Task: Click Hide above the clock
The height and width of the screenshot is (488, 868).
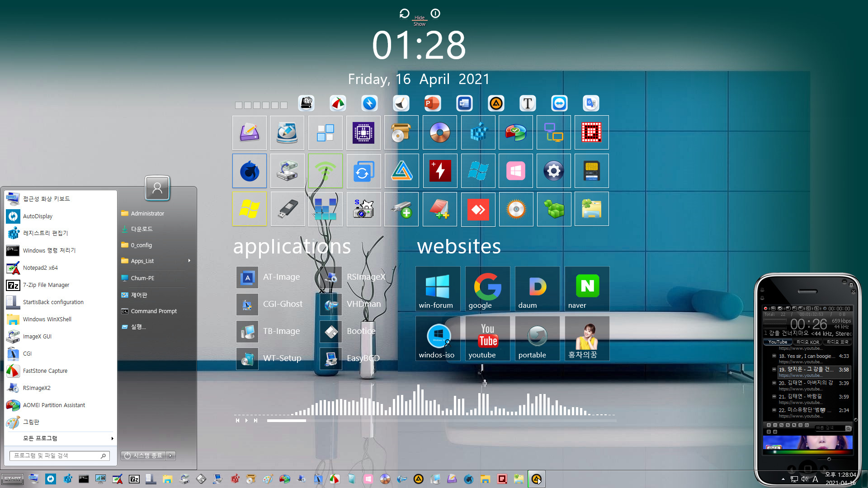Action: tap(420, 18)
